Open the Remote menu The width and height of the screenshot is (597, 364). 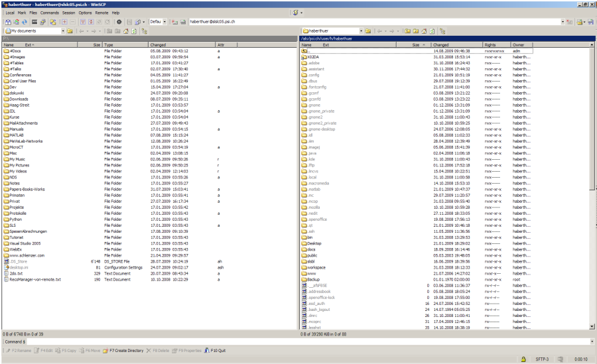[101, 13]
